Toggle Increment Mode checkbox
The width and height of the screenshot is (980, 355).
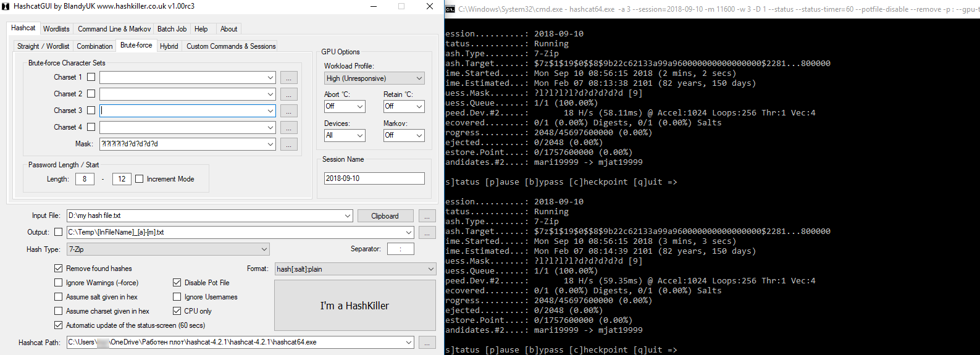point(140,179)
